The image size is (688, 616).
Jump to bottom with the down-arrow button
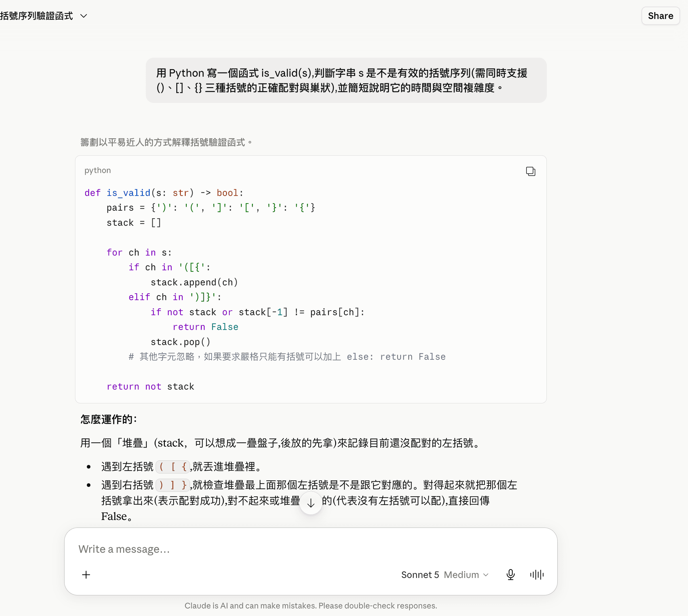[311, 503]
